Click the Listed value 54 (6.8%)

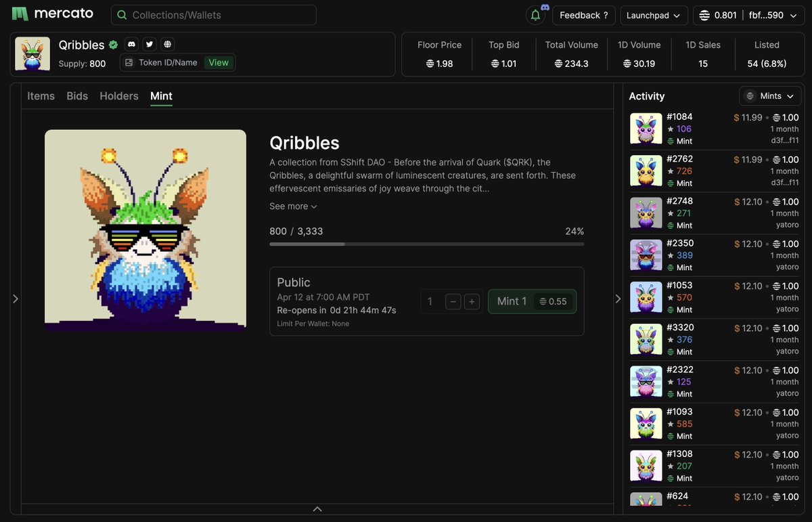(x=767, y=64)
